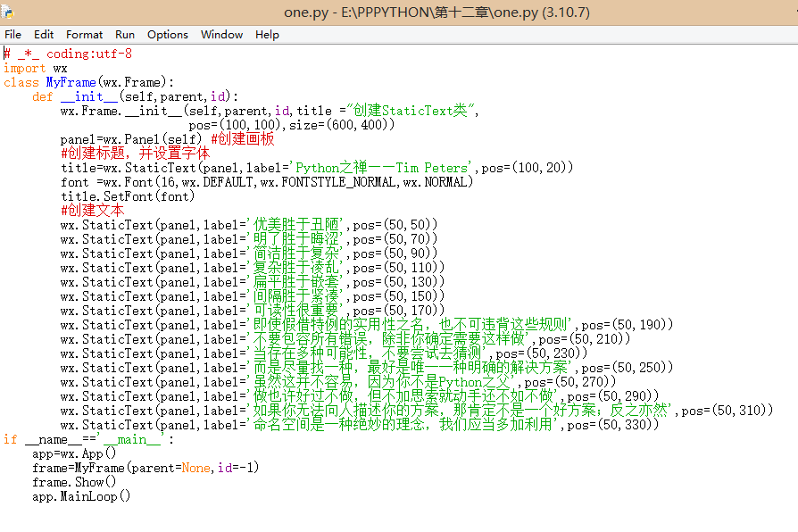The width and height of the screenshot is (798, 532).
Task: Open the Help menu
Action: coord(267,35)
